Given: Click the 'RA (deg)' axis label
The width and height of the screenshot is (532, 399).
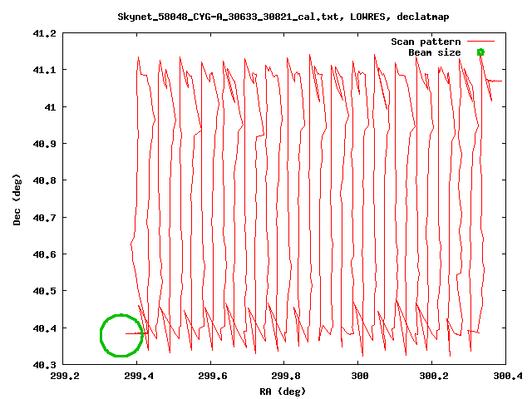Looking at the screenshot, I should (x=283, y=392).
